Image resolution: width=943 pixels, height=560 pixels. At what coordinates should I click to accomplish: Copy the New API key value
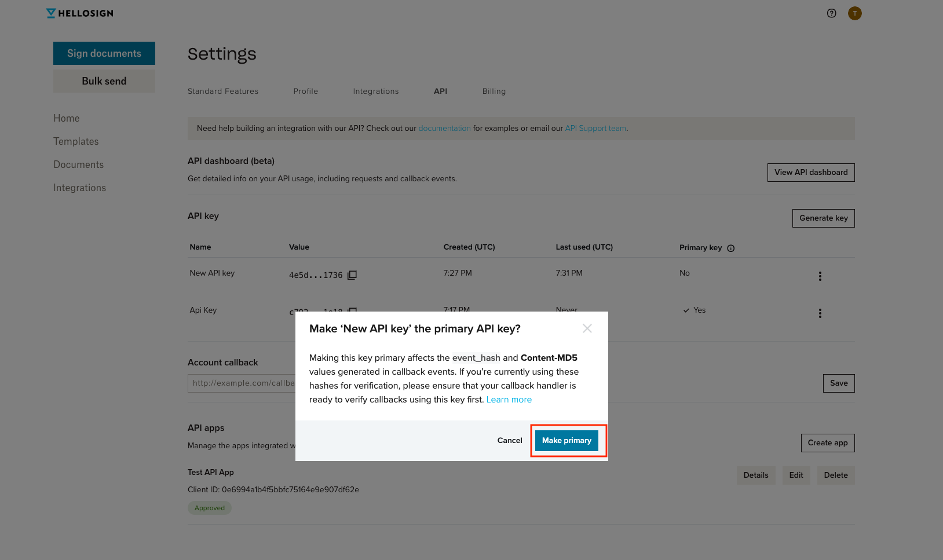pyautogui.click(x=352, y=275)
